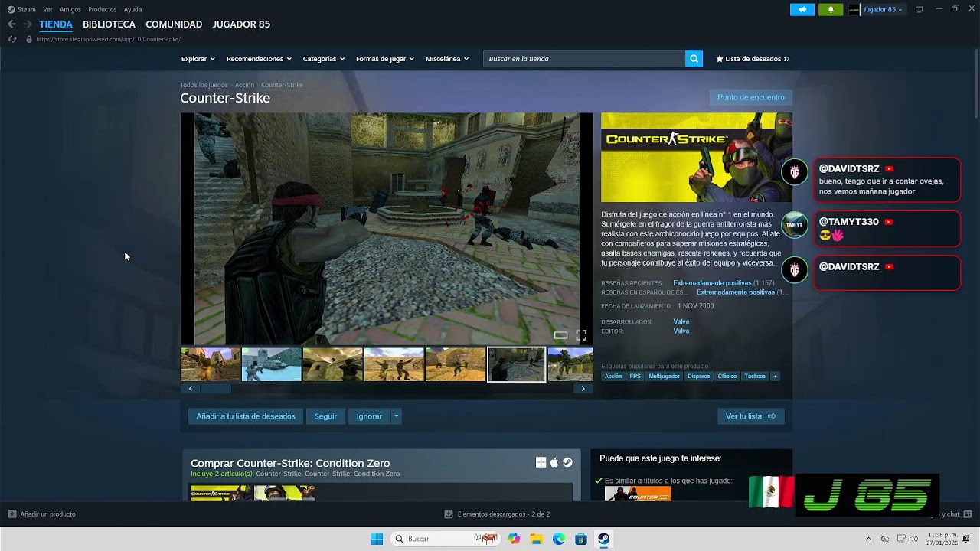Viewport: 980px width, 551px height.
Task: Click the Tácticos tag
Action: (755, 377)
